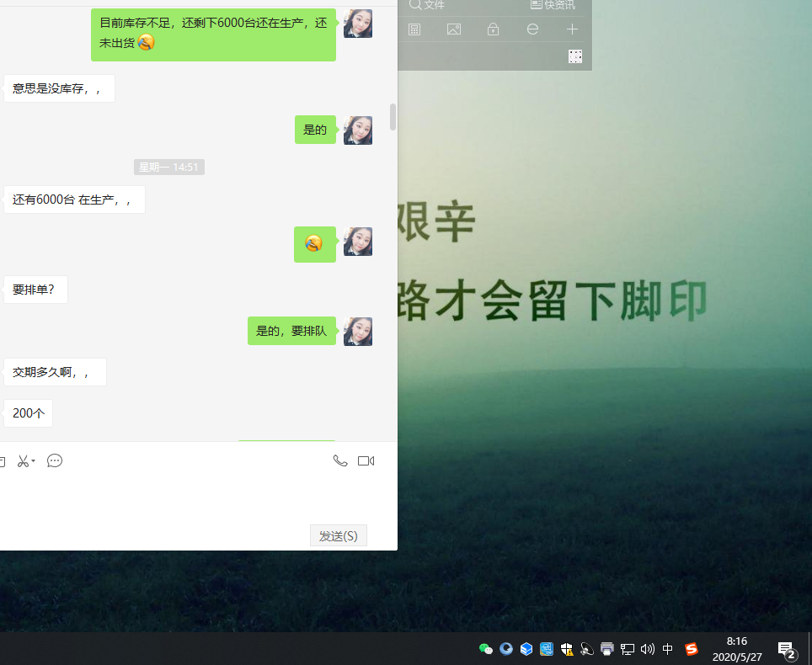Toggle the lock icon on the panel
Screen dimensions: 812x665
click(493, 29)
